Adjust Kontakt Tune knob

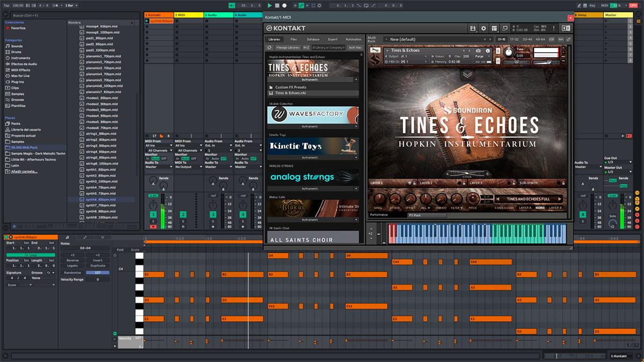(508, 51)
